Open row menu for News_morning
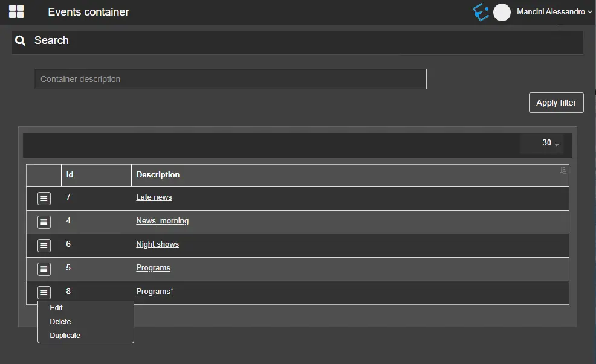The image size is (596, 364). (44, 222)
